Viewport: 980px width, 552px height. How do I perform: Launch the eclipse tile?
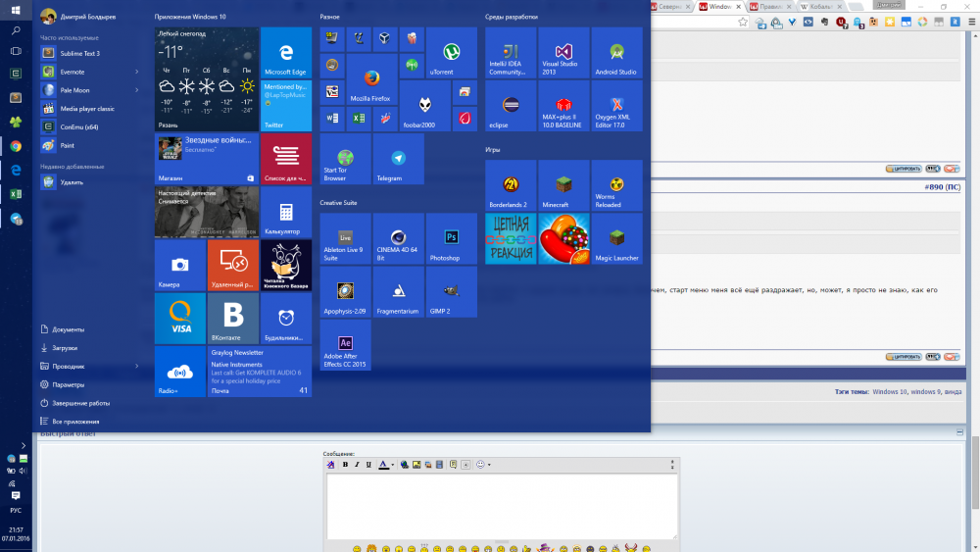pos(511,106)
